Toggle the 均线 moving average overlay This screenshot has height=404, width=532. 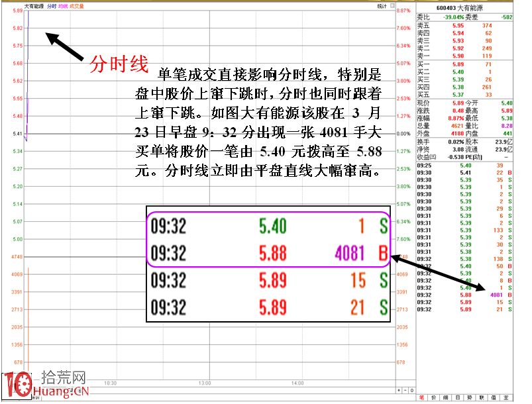click(x=62, y=5)
